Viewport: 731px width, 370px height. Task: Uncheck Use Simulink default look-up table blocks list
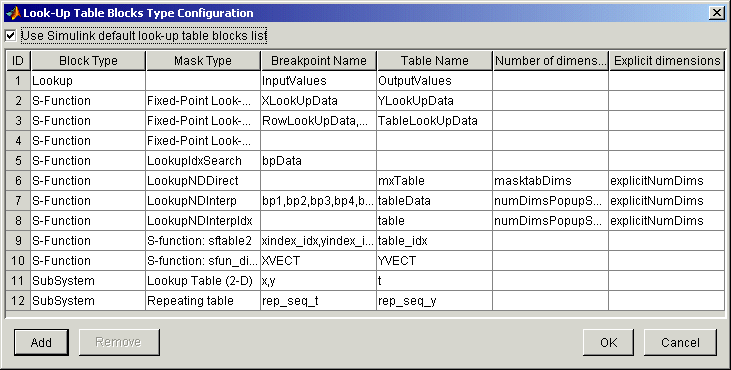coord(11,35)
